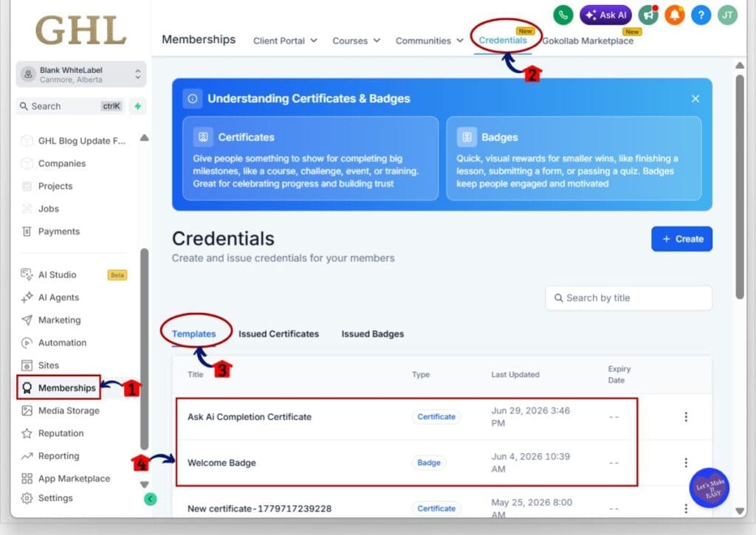Open the Blank WhiteLabel account switcher
The height and width of the screenshot is (535, 756).
pos(81,75)
